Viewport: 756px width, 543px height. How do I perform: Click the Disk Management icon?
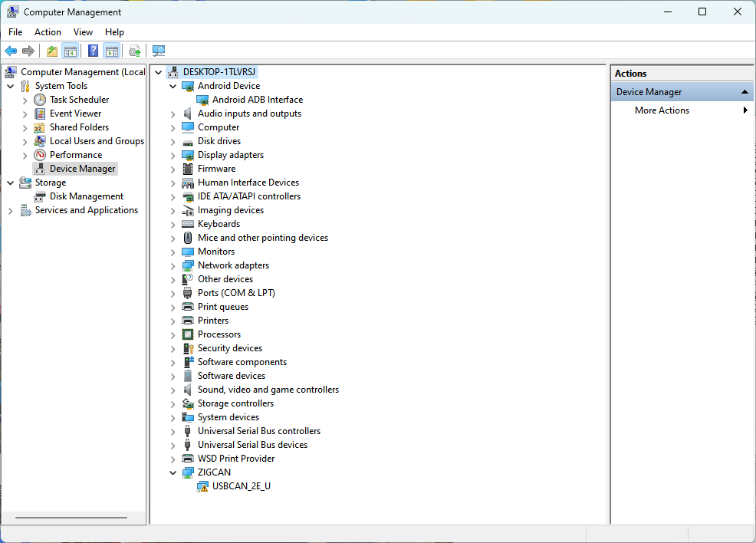(x=40, y=196)
